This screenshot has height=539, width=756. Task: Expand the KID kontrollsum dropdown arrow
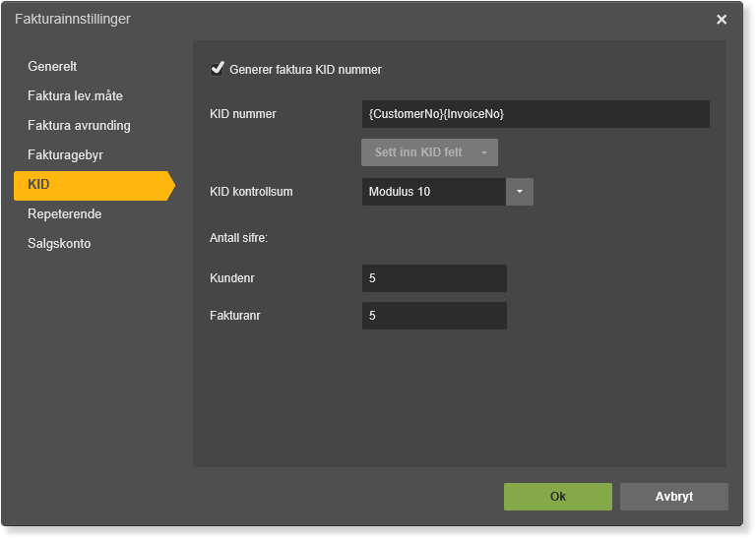tap(520, 192)
